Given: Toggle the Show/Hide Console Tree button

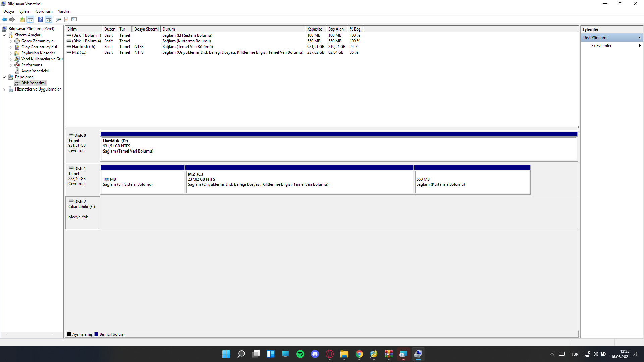Looking at the screenshot, I should click(x=31, y=19).
